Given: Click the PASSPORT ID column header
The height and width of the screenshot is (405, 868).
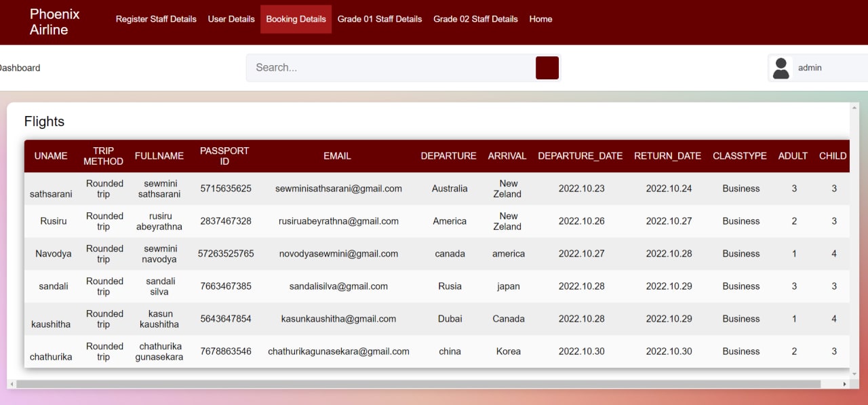Looking at the screenshot, I should click(x=224, y=156).
